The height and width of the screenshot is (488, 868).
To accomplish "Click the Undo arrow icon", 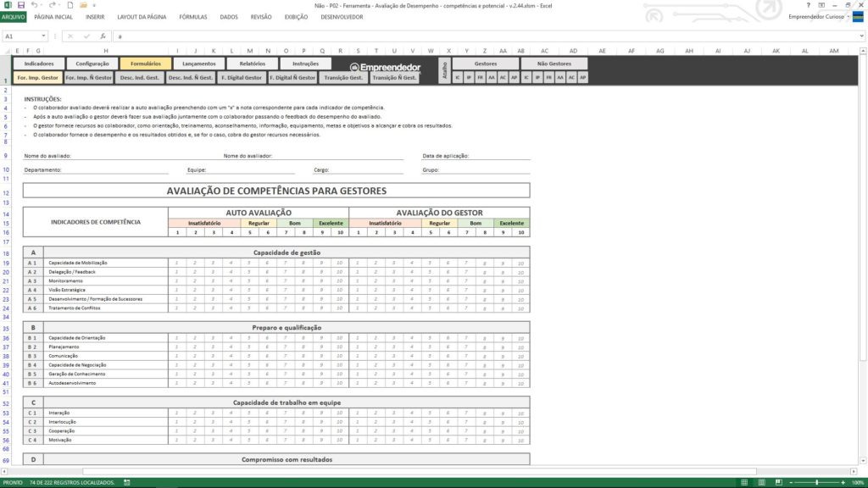I will click(34, 5).
